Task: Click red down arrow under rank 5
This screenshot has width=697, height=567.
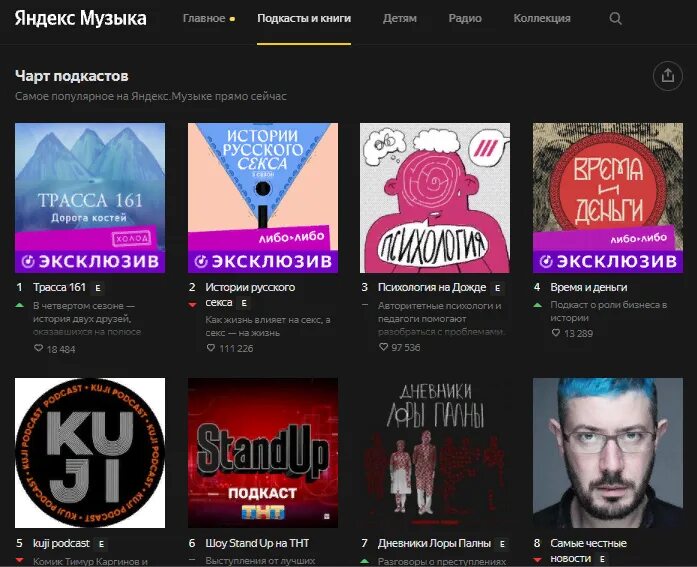Action: [19, 560]
